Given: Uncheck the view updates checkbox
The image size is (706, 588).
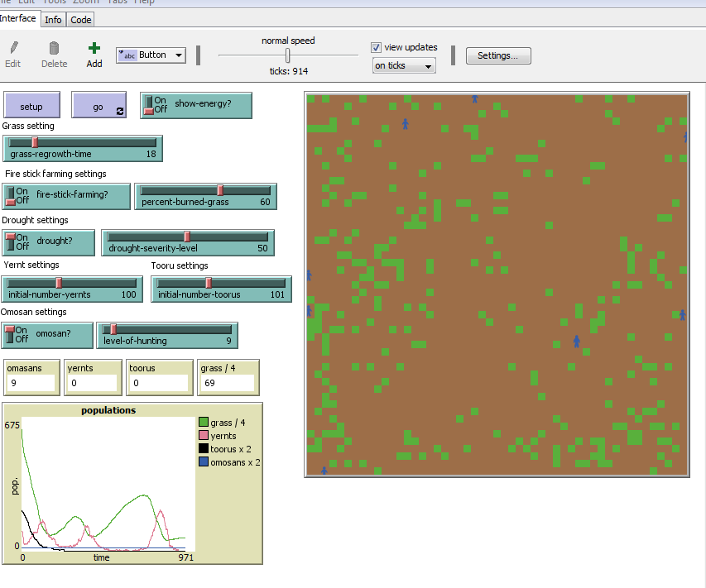Looking at the screenshot, I should point(376,47).
